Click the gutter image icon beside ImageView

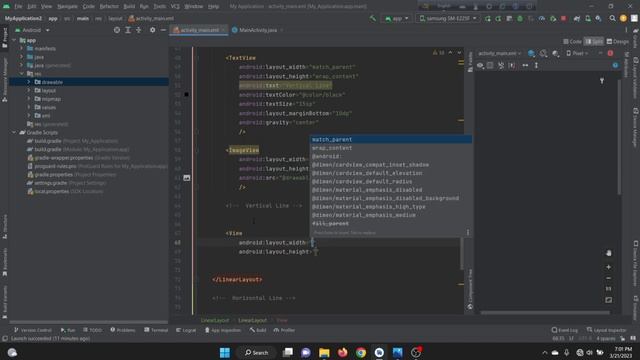coord(187,178)
